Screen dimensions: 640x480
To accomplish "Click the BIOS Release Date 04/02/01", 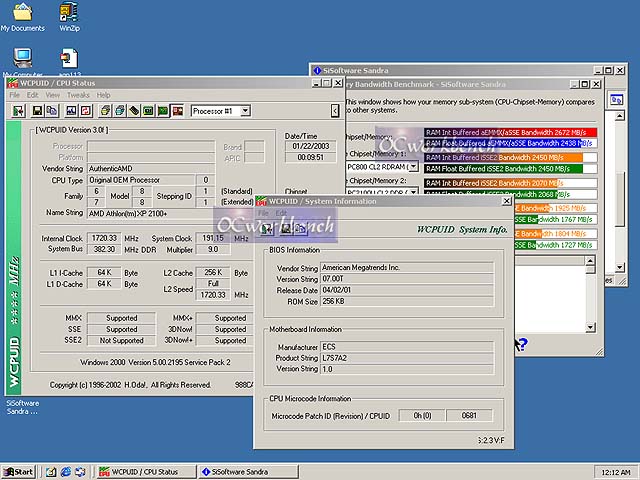I will (x=407, y=290).
